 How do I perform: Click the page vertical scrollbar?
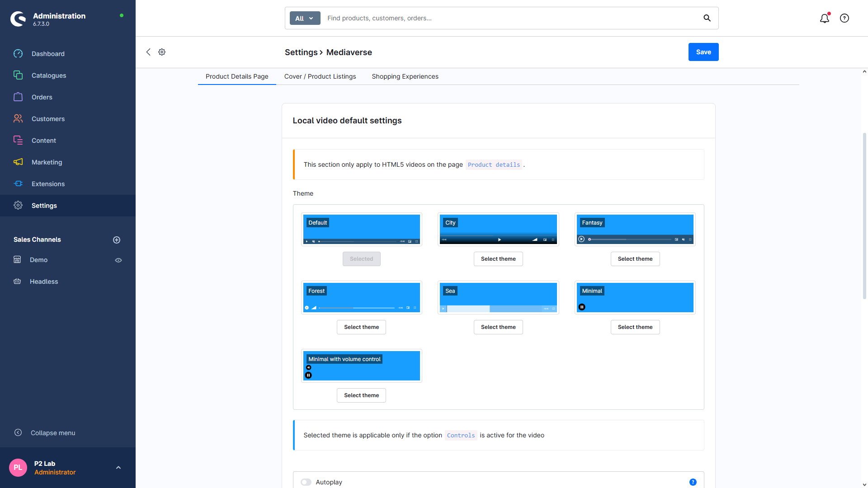pyautogui.click(x=864, y=216)
